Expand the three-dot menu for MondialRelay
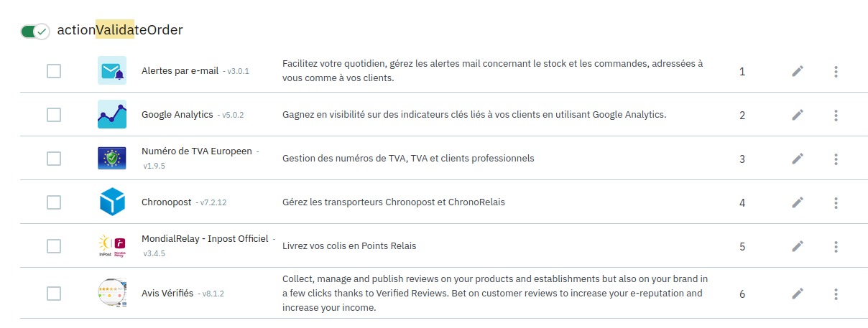Image resolution: width=868 pixels, height=328 pixels. click(836, 247)
